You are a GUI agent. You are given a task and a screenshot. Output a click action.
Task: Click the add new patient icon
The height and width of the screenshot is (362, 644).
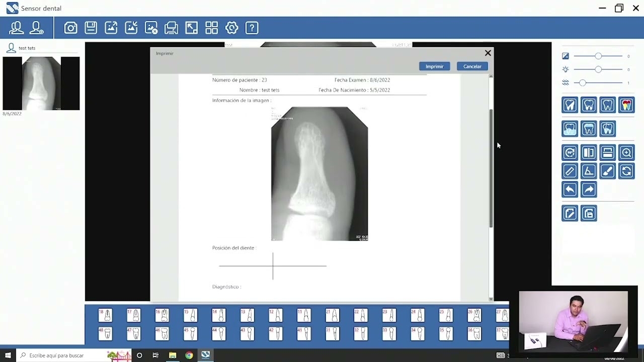pos(37,28)
